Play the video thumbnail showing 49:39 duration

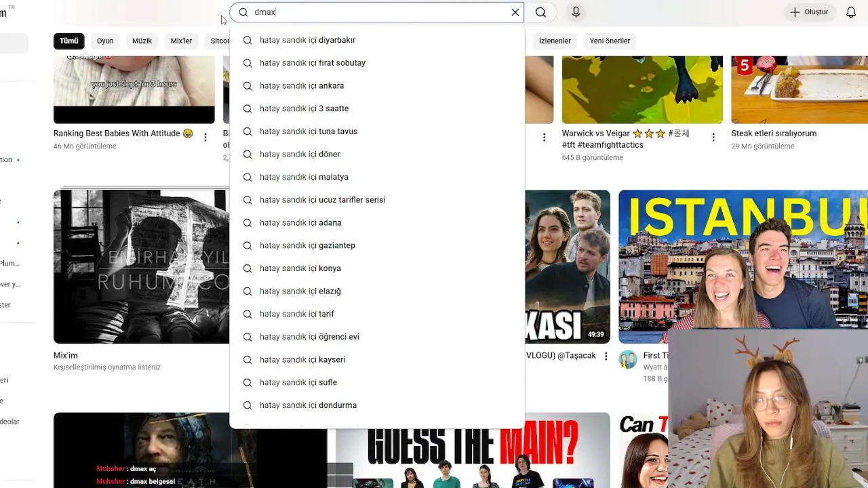pyautogui.click(x=568, y=266)
